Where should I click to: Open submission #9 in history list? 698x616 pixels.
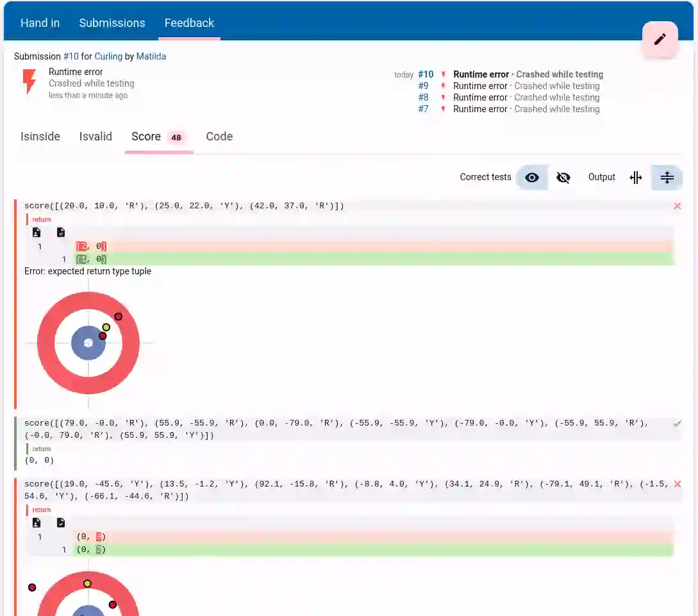pyautogui.click(x=423, y=86)
